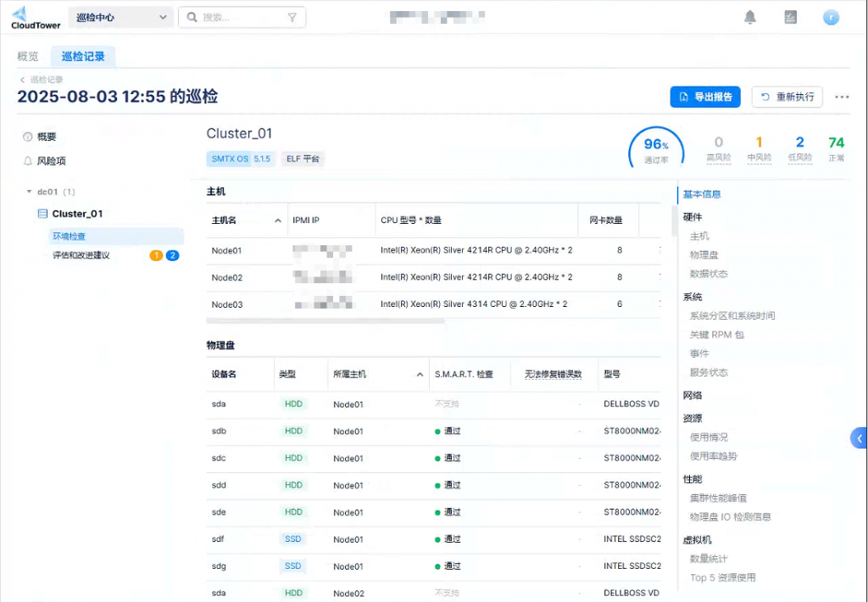The height and width of the screenshot is (602, 868).
Task: Sort hosts by 主机名 column arrow
Action: click(x=278, y=220)
